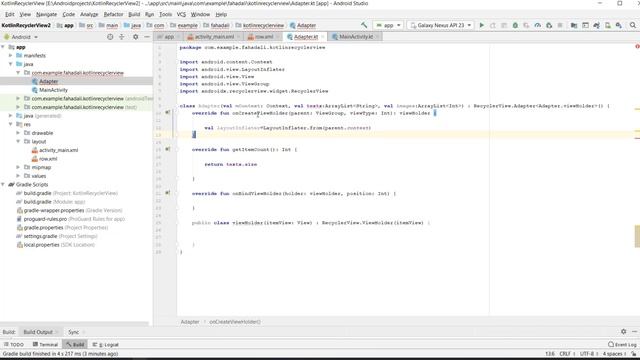Open the app run configuration dropdown
Image resolution: width=640 pixels, height=360 pixels.
[x=388, y=25]
